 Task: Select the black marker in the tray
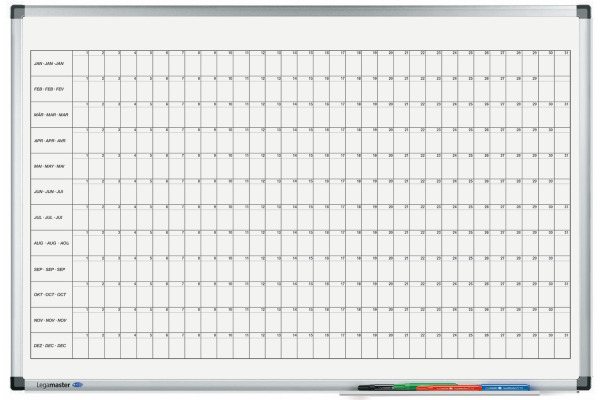[376, 387]
